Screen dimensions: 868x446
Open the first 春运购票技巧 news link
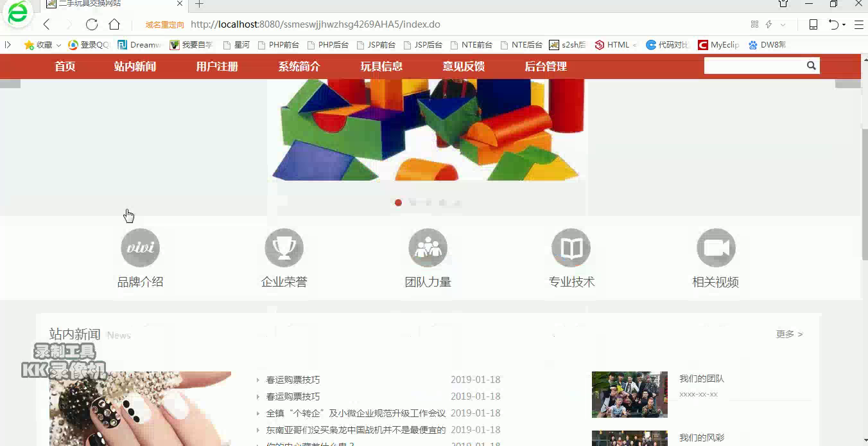coord(293,380)
